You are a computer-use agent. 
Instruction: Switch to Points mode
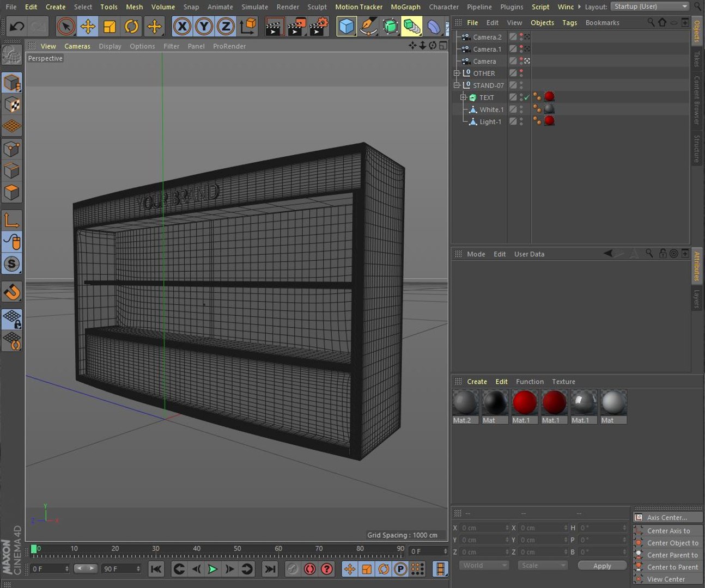pos(12,149)
